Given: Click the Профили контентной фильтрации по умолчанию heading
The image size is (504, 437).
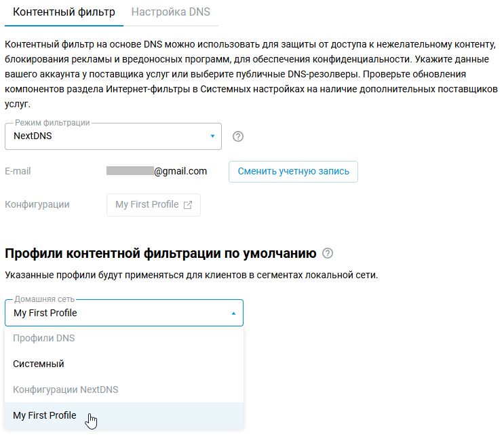Looking at the screenshot, I should tap(161, 254).
